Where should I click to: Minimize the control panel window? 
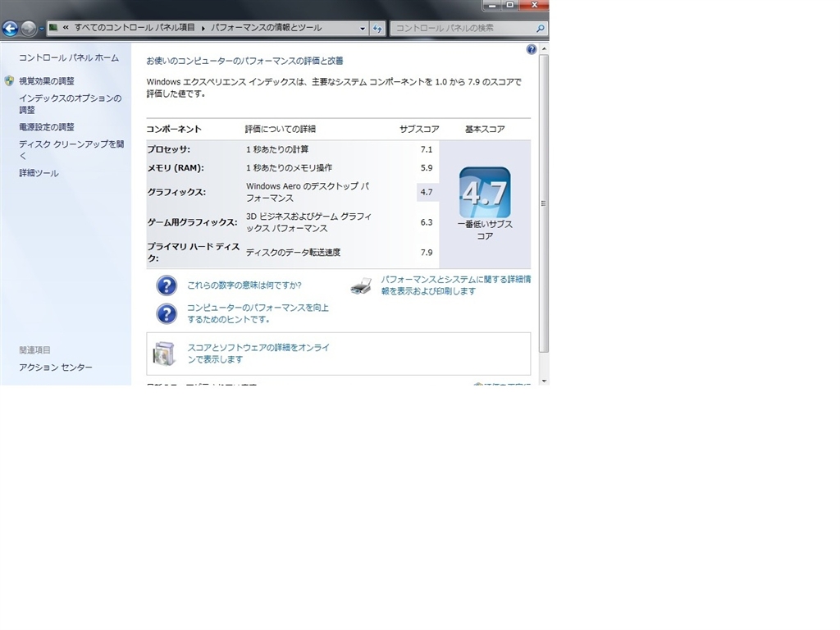click(x=492, y=6)
